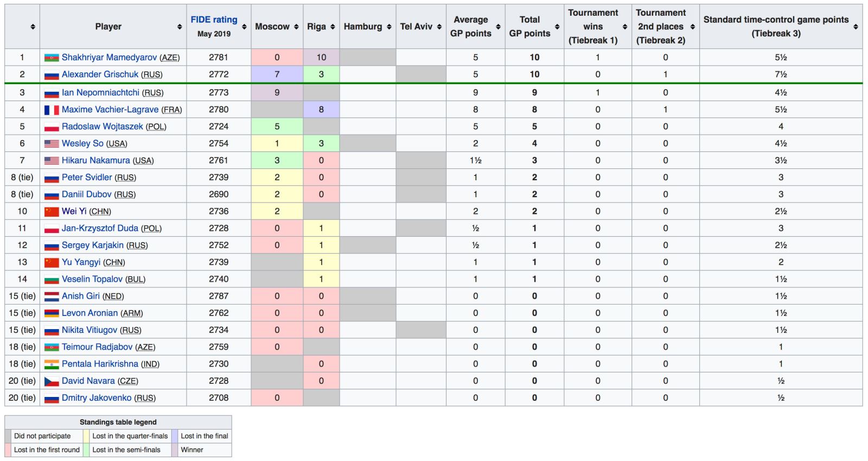Sort by Hamburg column header
The height and width of the screenshot is (461, 868).
pos(388,27)
